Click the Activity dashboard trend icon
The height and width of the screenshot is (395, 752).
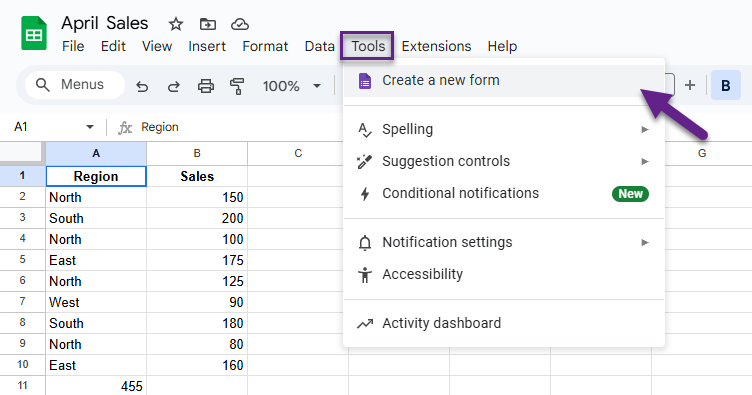364,324
